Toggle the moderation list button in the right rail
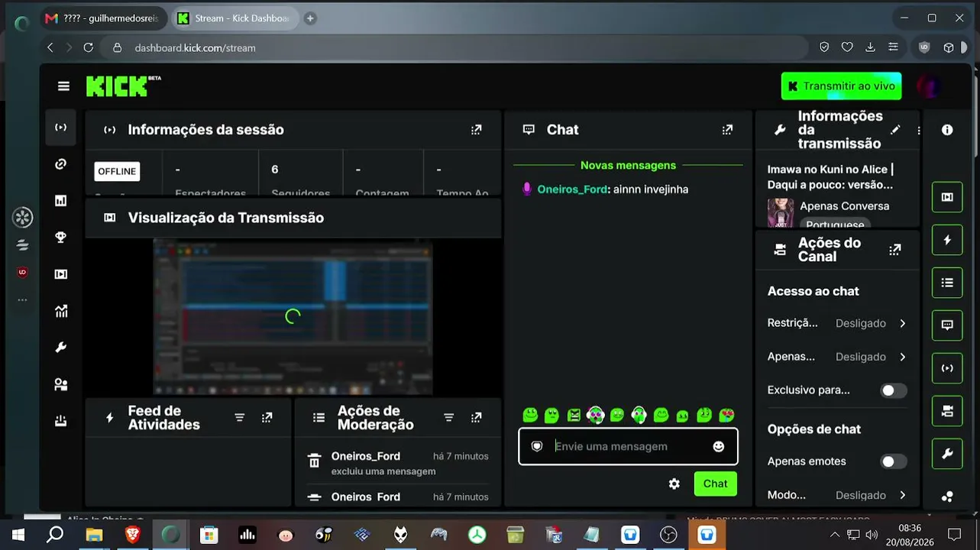This screenshot has width=980, height=550. 947,283
